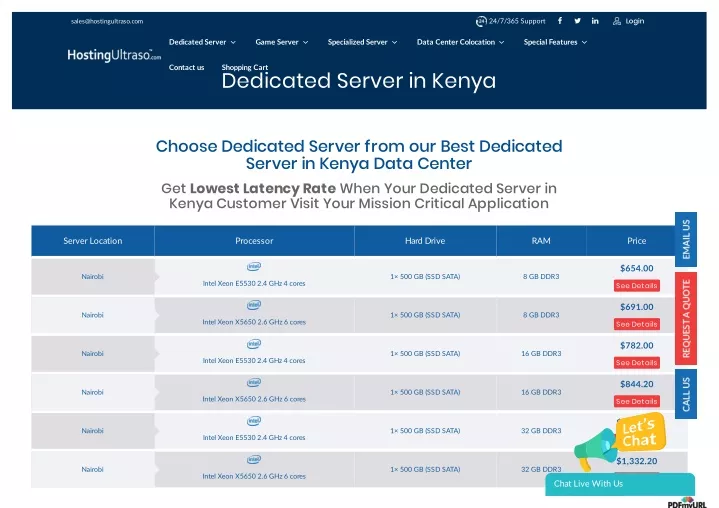
Task: Click the user icon beside Login
Action: [x=617, y=21]
